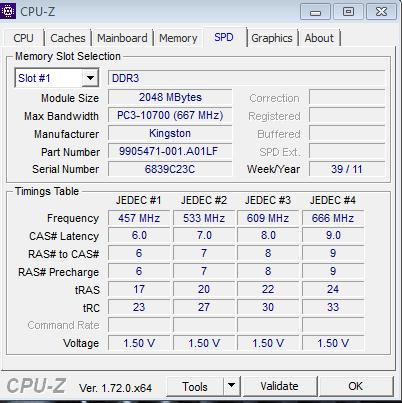The height and width of the screenshot is (403, 402).
Task: Click serial number 6839C23C
Action: click(x=170, y=169)
